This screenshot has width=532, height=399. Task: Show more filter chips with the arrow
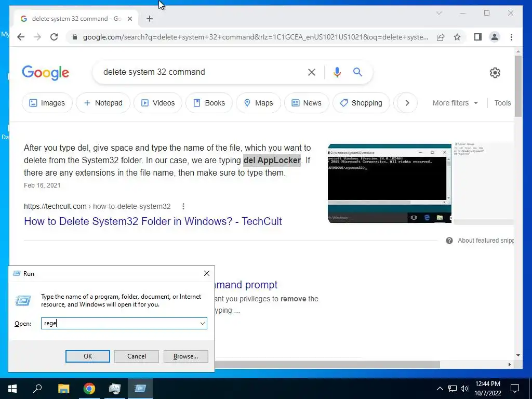(407, 103)
